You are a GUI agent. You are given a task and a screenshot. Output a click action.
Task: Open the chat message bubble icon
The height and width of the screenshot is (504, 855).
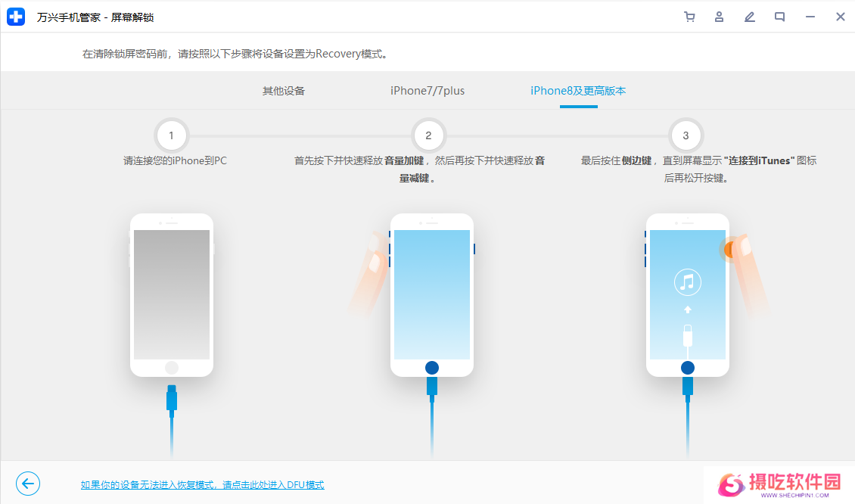tap(779, 17)
